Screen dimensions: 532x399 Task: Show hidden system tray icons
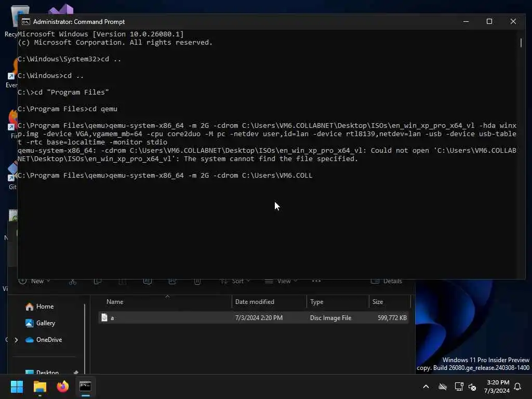tap(426, 387)
